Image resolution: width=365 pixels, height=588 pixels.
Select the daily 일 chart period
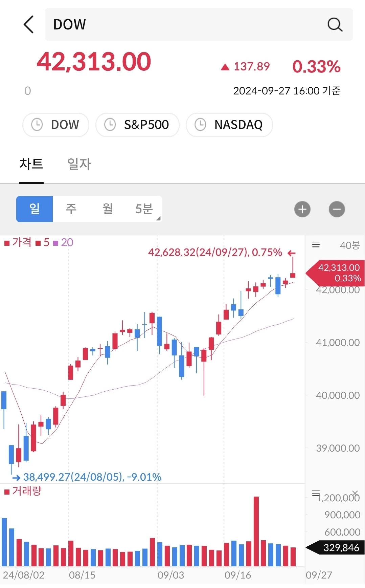click(x=35, y=209)
